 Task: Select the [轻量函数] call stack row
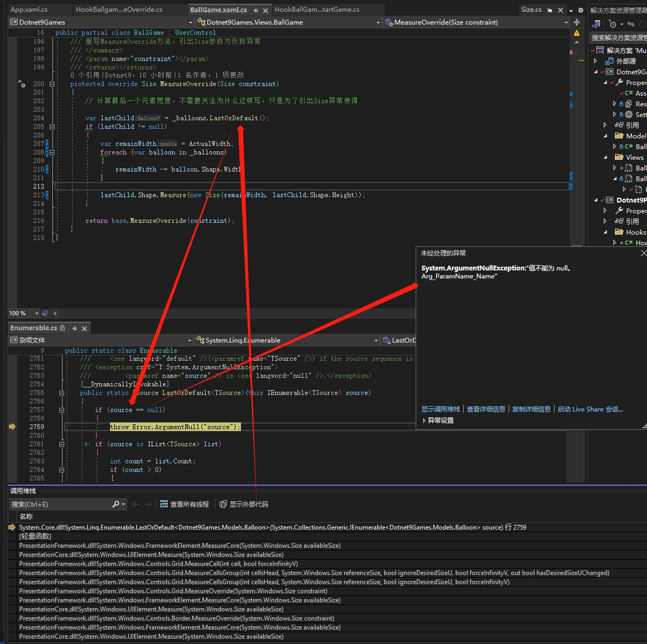pyautogui.click(x=35, y=536)
